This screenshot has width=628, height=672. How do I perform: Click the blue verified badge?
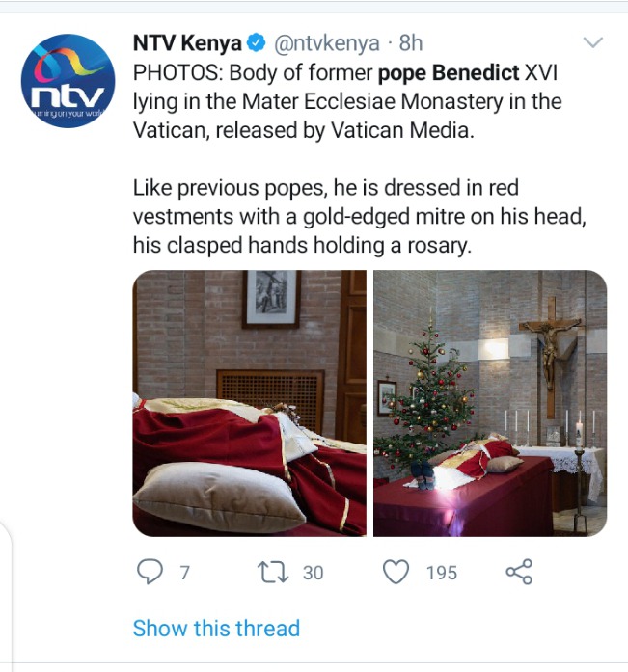click(257, 42)
